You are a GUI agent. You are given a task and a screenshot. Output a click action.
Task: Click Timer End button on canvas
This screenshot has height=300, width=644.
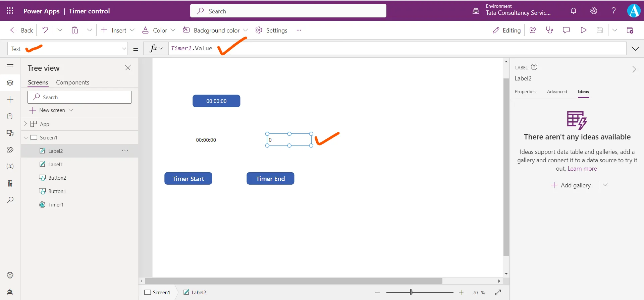tap(270, 179)
